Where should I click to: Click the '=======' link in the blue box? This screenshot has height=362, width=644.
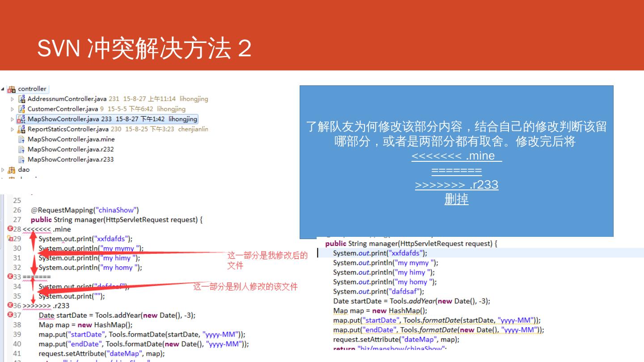(457, 171)
